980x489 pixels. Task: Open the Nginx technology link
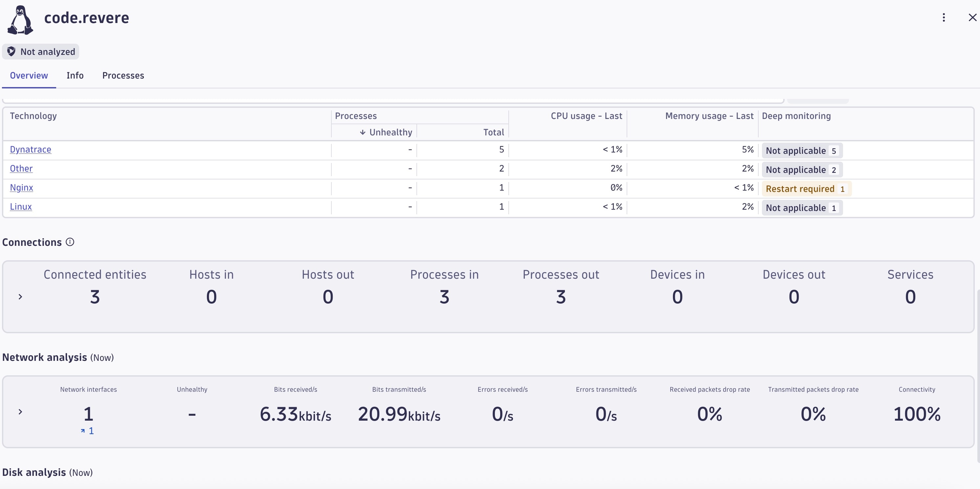(21, 188)
